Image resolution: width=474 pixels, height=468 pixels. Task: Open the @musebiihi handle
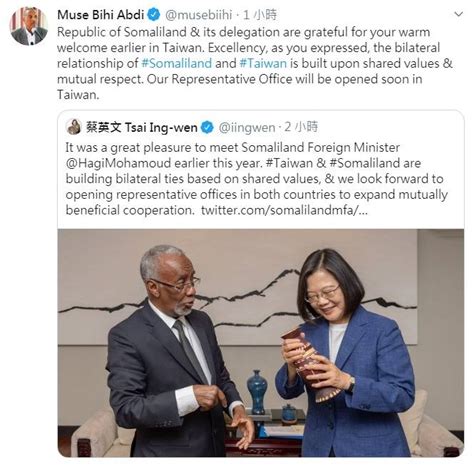[199, 15]
